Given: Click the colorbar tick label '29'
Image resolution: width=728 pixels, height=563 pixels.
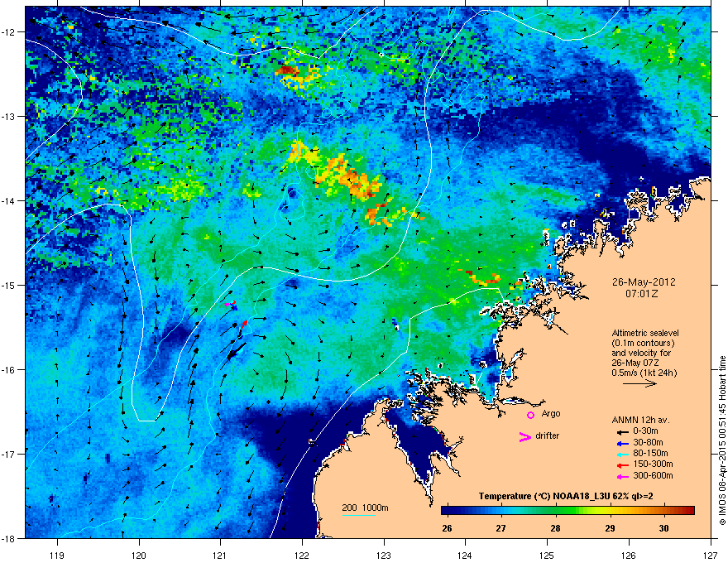Looking at the screenshot, I should (x=610, y=528).
